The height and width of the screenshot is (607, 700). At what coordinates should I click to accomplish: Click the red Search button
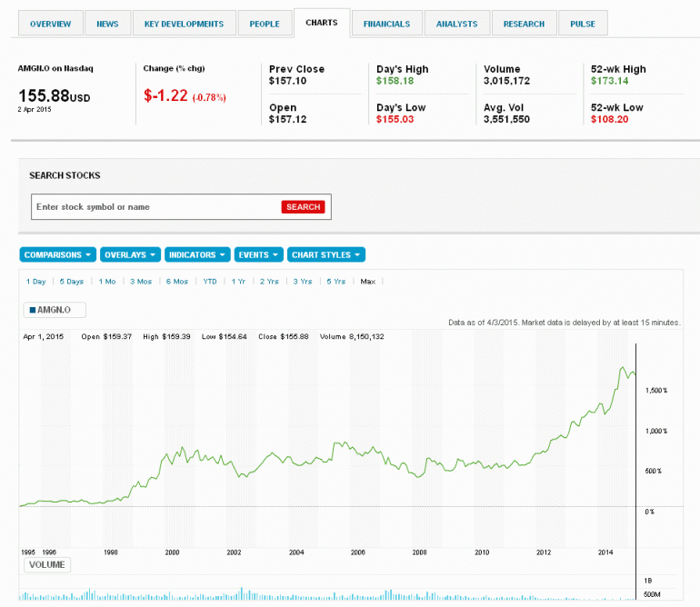(303, 207)
